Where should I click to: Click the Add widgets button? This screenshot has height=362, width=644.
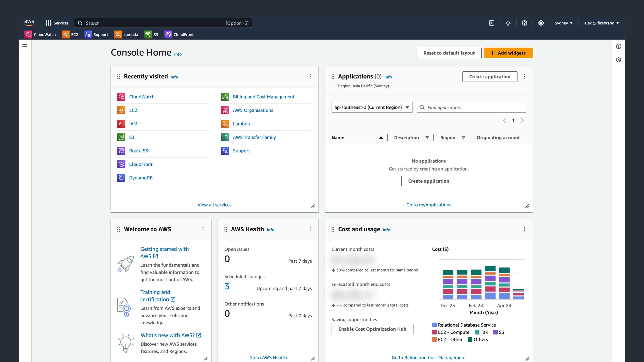[x=508, y=53]
